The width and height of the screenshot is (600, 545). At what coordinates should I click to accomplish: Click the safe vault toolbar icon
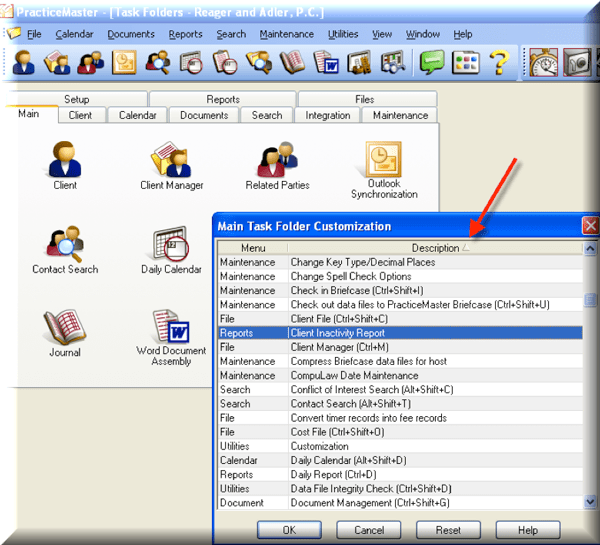[x=577, y=62]
